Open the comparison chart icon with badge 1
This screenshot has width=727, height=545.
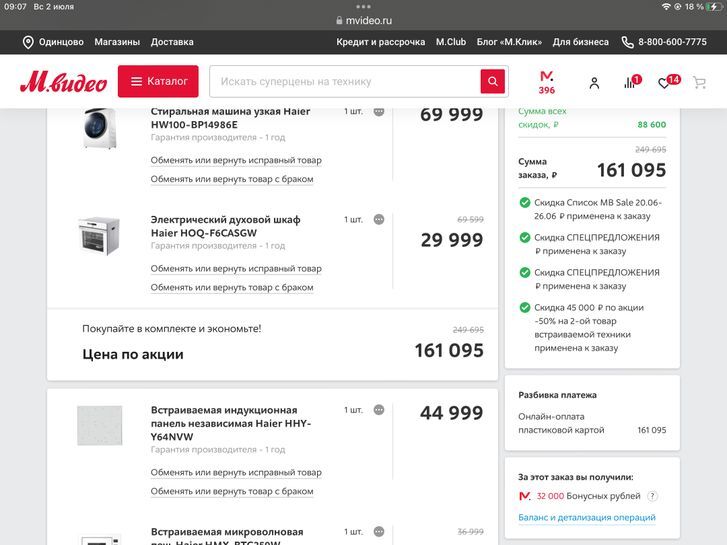[x=632, y=82]
